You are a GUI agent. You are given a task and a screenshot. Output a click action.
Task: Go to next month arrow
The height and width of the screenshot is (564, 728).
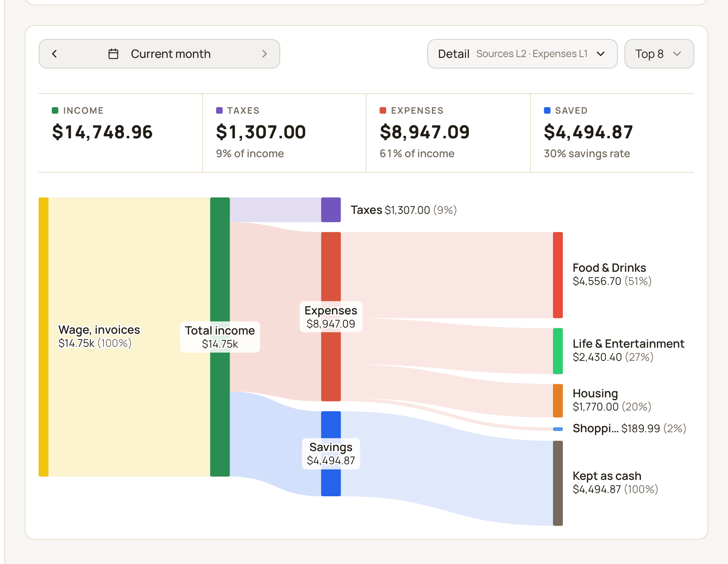(x=264, y=54)
